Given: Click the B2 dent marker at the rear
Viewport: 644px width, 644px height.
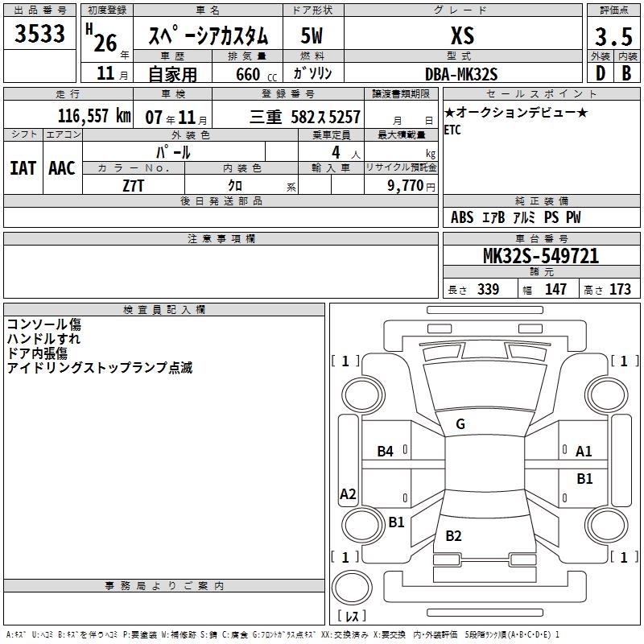Looking at the screenshot, I should pyautogui.click(x=453, y=536).
